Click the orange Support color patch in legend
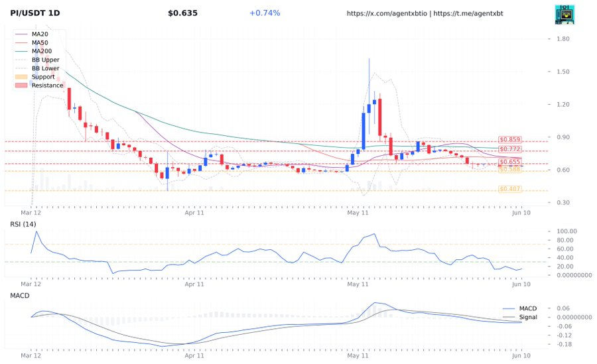This screenshot has height=364, width=597. [x=21, y=77]
